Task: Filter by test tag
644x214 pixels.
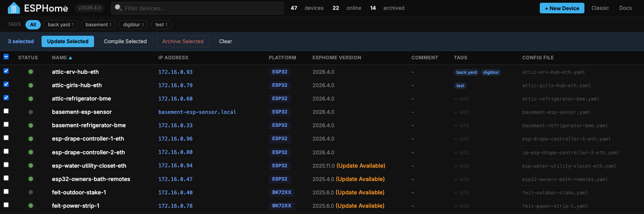Action: pos(161,25)
